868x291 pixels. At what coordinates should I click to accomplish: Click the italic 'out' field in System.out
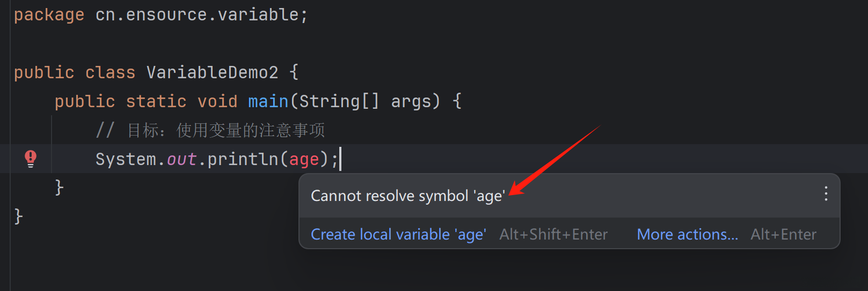[x=181, y=159]
